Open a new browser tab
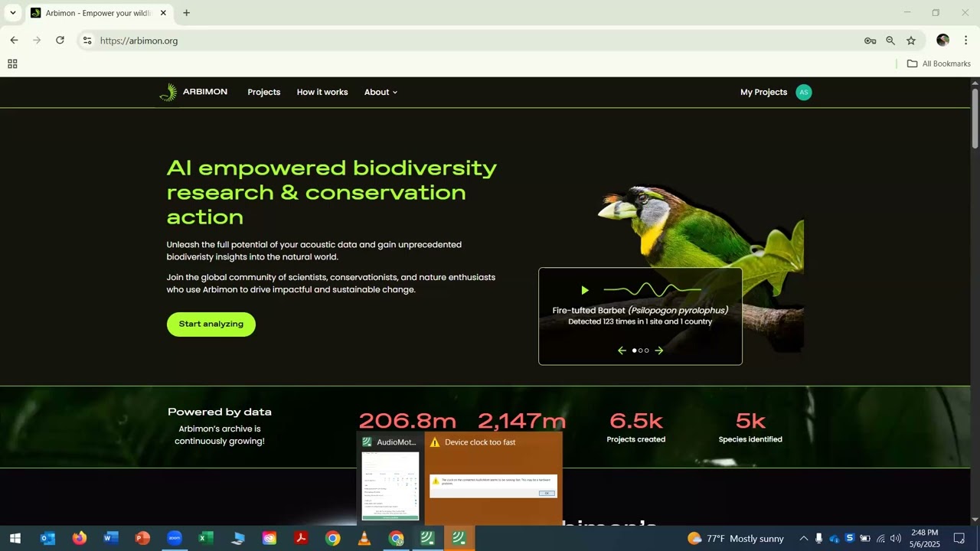 coord(186,13)
